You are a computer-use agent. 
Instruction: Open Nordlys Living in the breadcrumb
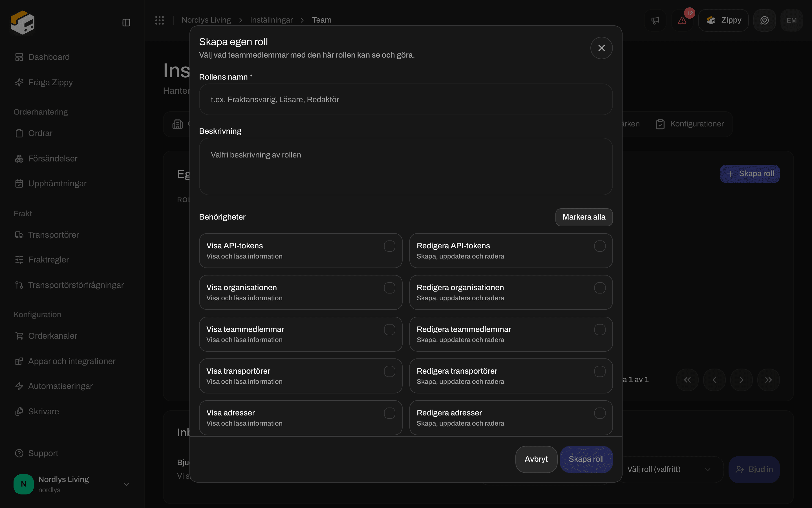(206, 20)
